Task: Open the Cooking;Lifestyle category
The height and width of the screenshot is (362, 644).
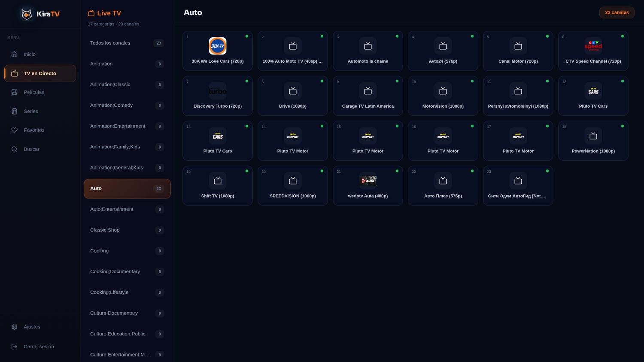Action: click(127, 293)
